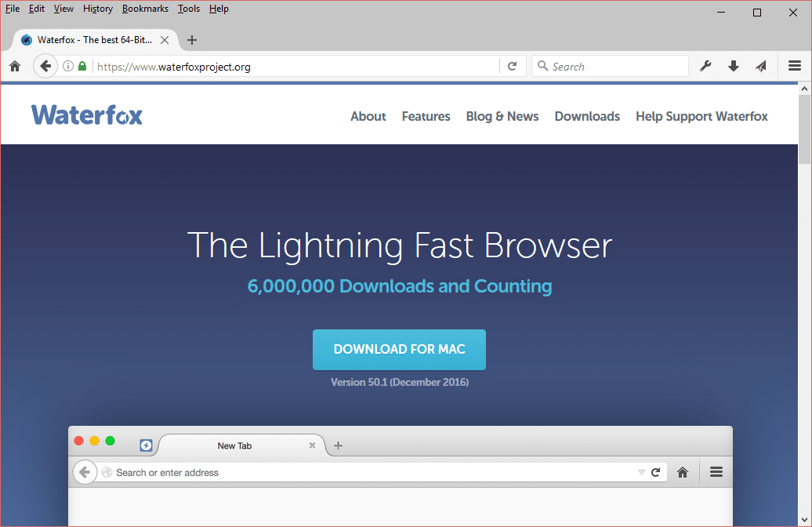Click the DOWNLOAD FOR MAC button
812x527 pixels.
pyautogui.click(x=399, y=350)
